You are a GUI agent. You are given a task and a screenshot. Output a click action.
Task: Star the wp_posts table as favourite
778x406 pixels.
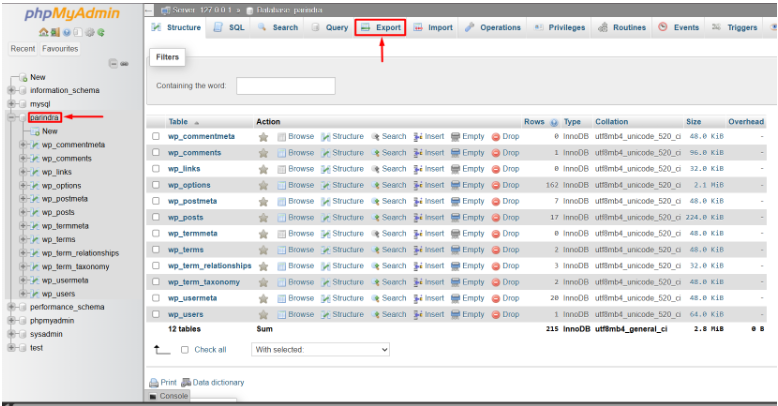point(264,218)
